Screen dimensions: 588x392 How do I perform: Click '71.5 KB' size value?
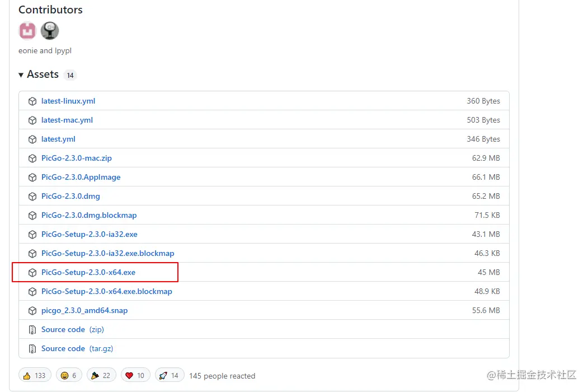(487, 215)
